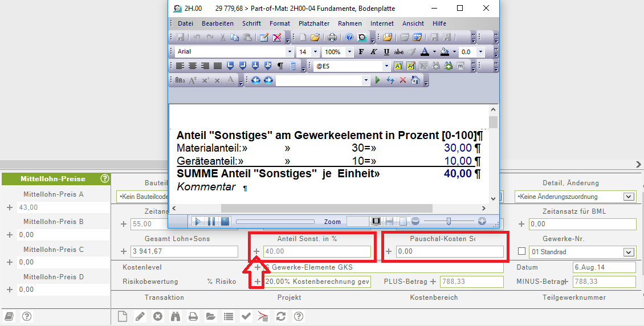Open the Keine Änderungszuordnung dropdown
The image size is (644, 326).
(x=629, y=197)
